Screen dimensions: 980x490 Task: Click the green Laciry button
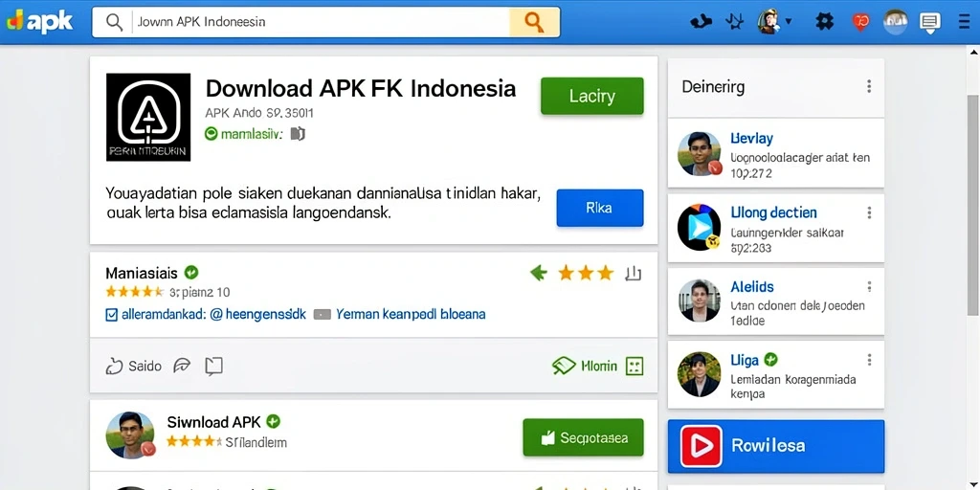(591, 96)
